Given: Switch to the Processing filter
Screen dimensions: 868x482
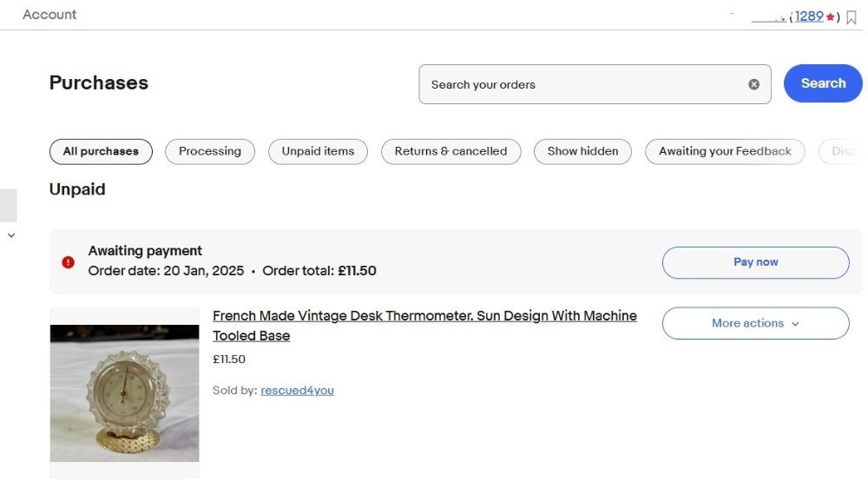Looking at the screenshot, I should click(210, 151).
